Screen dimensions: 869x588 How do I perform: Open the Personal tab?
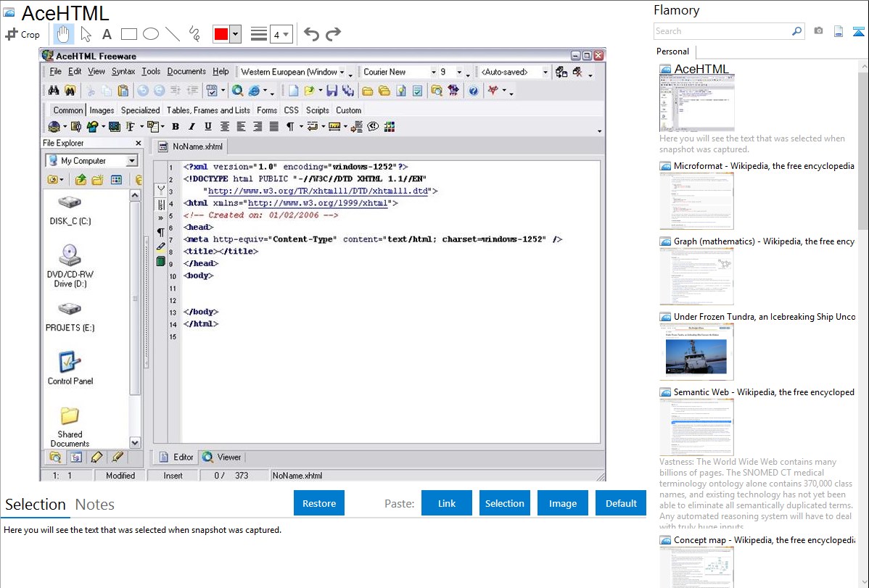tap(672, 51)
